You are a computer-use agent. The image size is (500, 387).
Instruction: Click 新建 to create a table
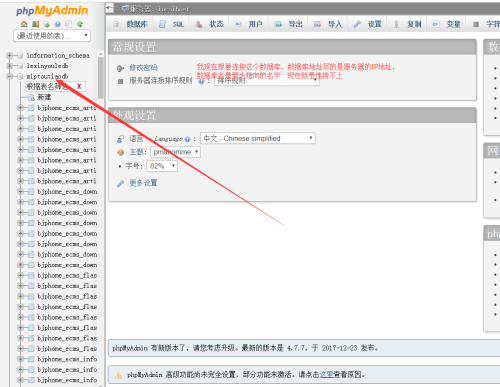pyautogui.click(x=44, y=97)
